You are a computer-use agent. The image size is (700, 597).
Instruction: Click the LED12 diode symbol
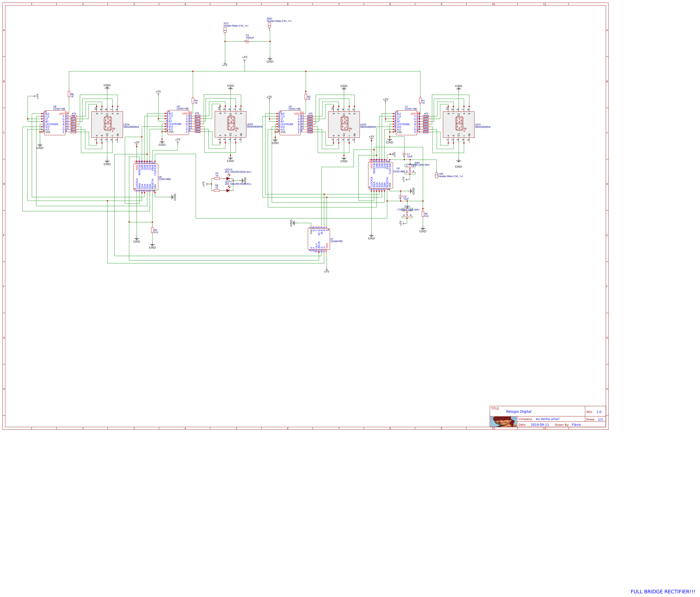(x=228, y=178)
